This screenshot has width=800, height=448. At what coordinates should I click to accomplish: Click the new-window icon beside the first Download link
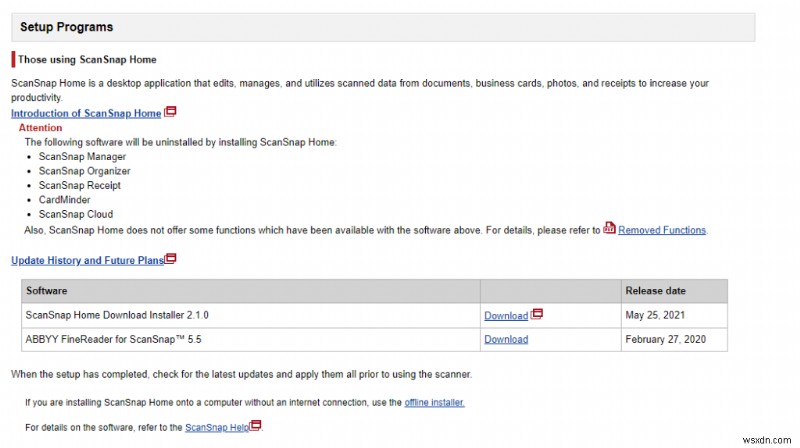tap(537, 313)
